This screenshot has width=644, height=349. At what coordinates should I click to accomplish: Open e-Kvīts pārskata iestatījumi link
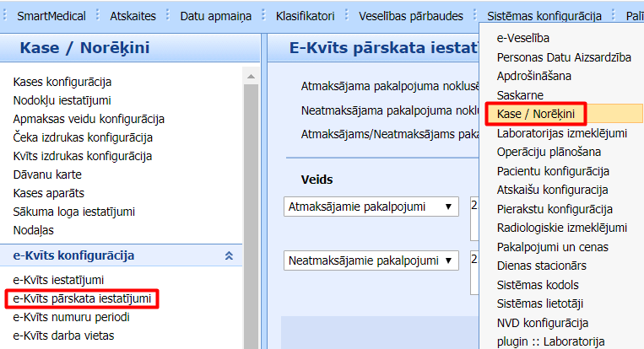[x=82, y=298]
